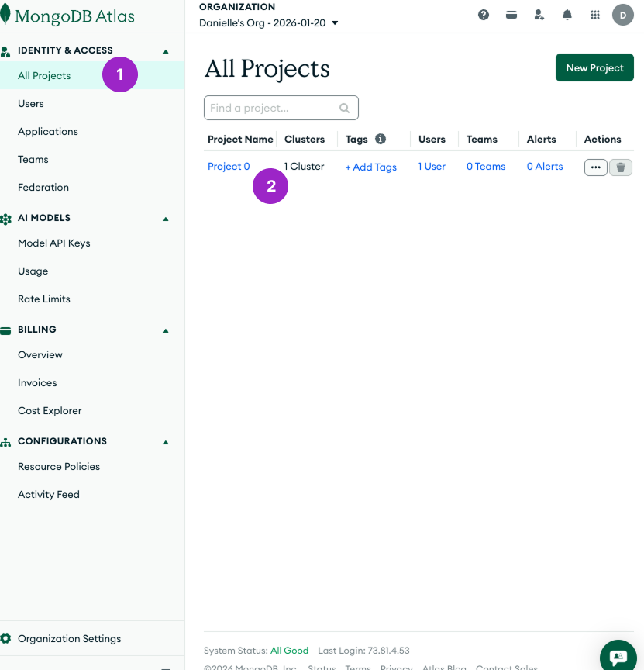Image resolution: width=644 pixels, height=670 pixels.
Task: Click the invite user icon
Action: [539, 15]
